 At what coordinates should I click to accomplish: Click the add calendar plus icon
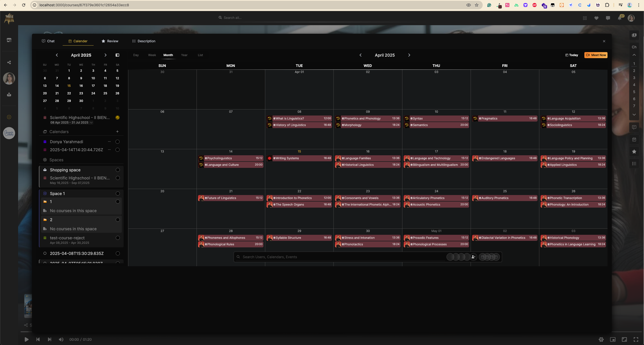coord(117,132)
